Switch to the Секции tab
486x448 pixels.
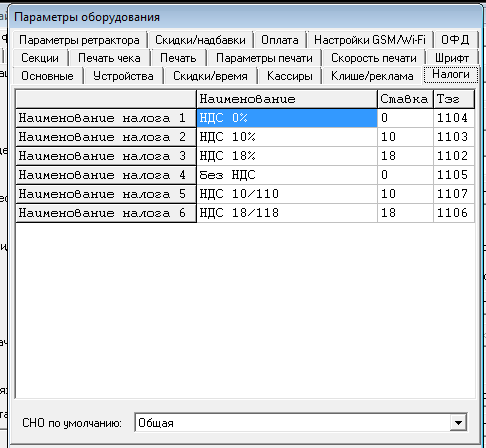[x=40, y=58]
